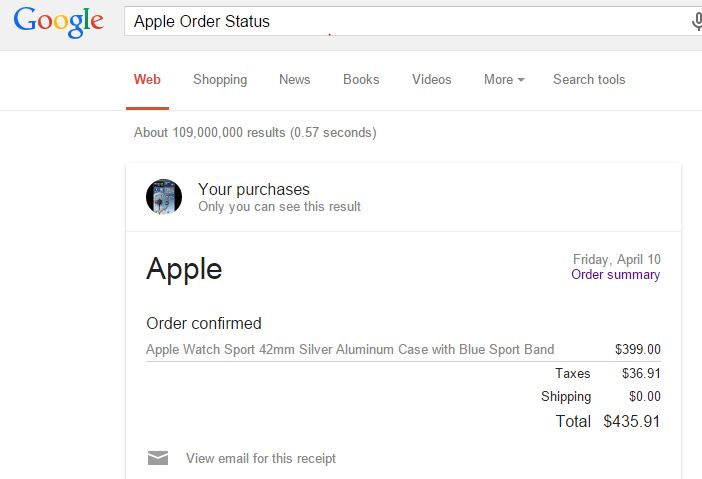Switch to the Shopping tab
The width and height of the screenshot is (702, 479).
pos(220,80)
